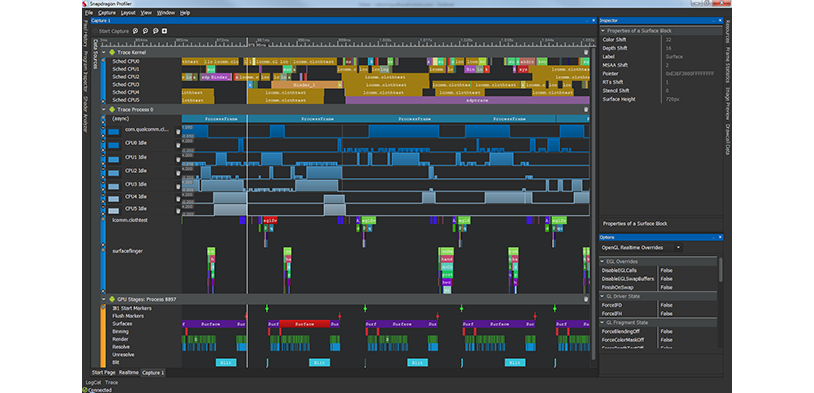The height and width of the screenshot is (393, 814).
Task: Open the Window menu
Action: pos(166,12)
